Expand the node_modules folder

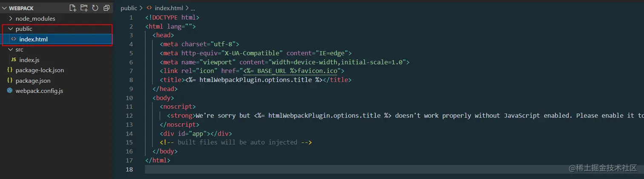[x=11, y=19]
